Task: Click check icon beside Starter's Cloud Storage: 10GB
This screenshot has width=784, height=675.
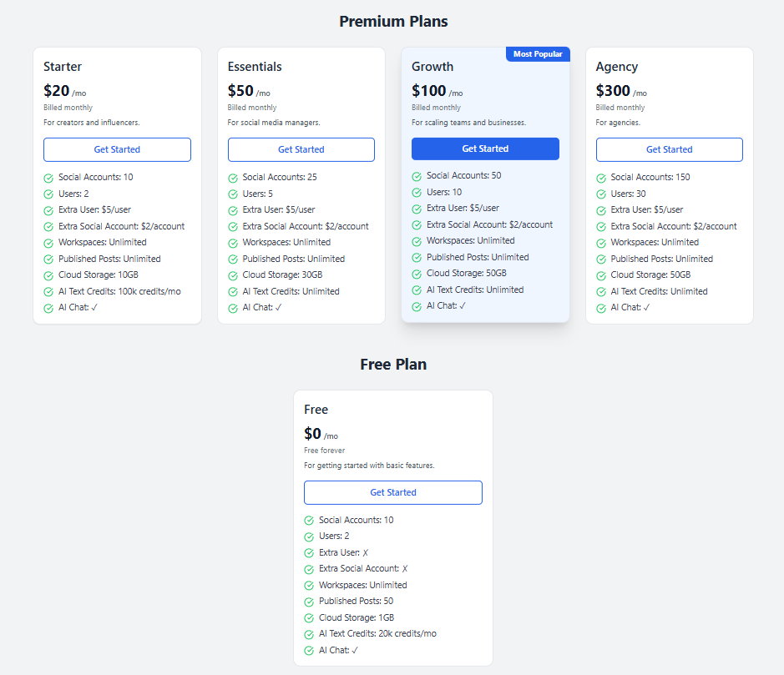Action: 48,275
